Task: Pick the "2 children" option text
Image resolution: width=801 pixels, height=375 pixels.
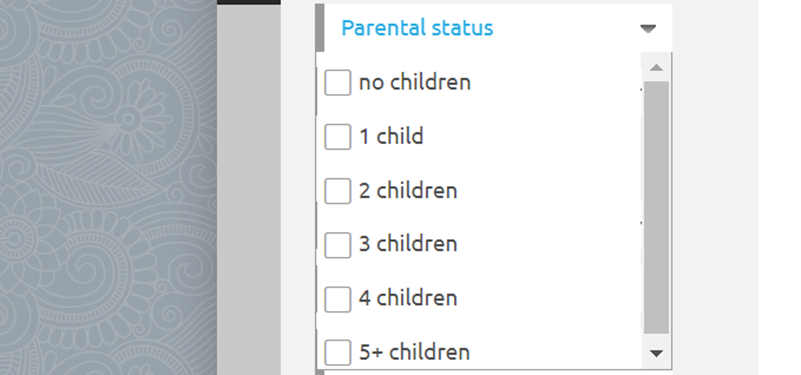Action: coord(408,191)
